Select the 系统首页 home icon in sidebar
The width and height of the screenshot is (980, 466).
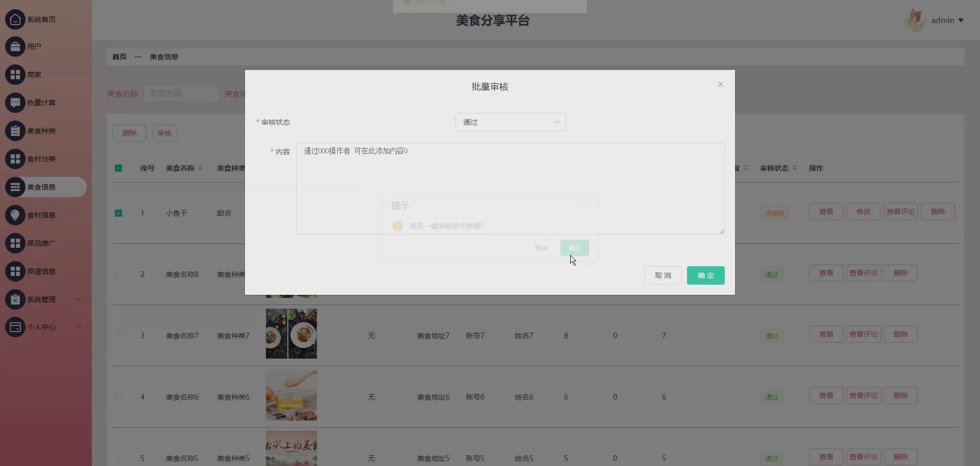(14, 19)
